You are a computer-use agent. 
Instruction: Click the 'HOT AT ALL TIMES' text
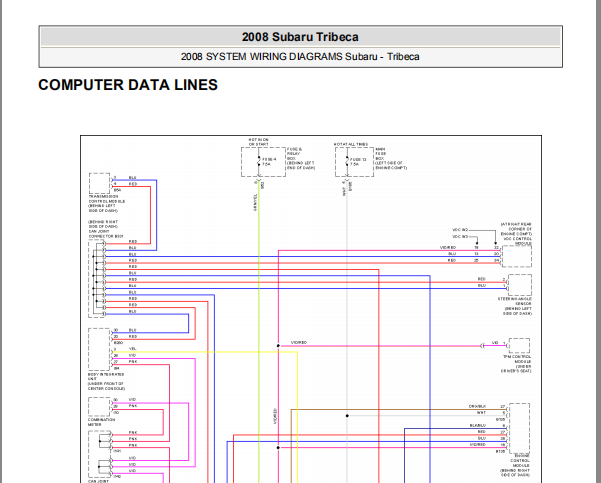click(x=351, y=144)
